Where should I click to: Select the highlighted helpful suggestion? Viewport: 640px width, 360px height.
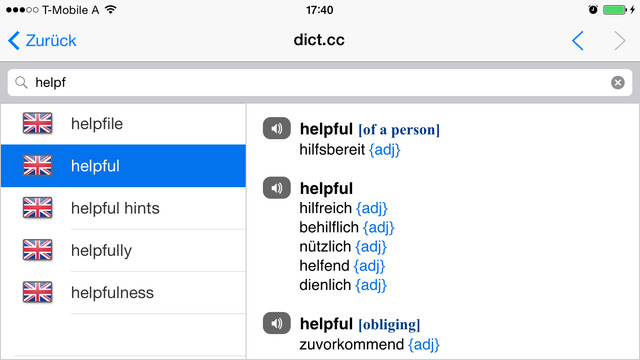pyautogui.click(x=123, y=166)
